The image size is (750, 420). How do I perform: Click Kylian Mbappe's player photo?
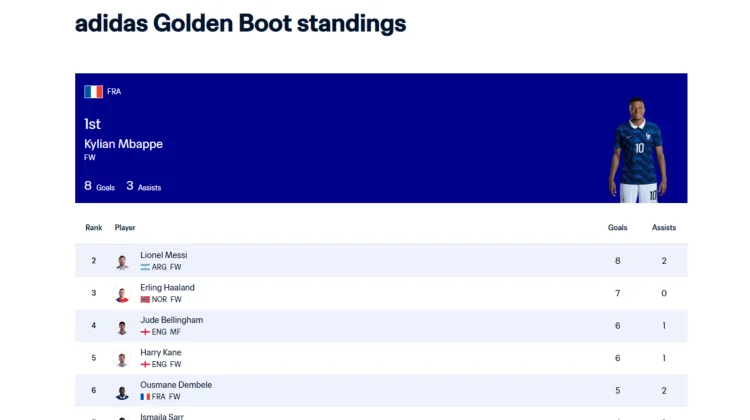638,150
